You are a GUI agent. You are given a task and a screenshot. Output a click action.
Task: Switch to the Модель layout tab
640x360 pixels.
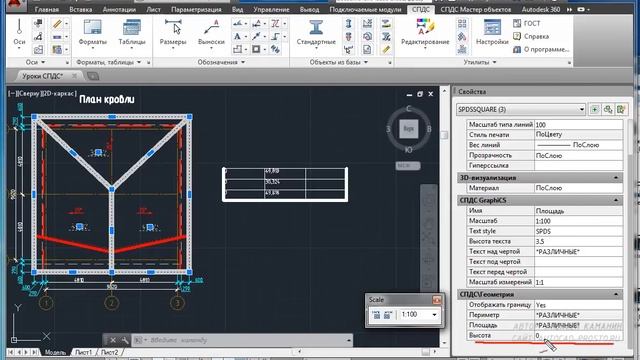coord(55,352)
